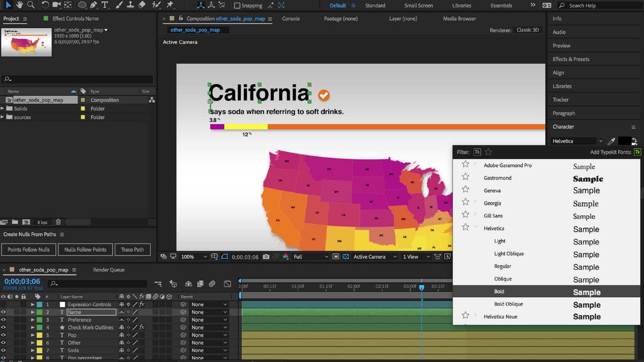Take a snapshot with the camera icon

coord(266,256)
